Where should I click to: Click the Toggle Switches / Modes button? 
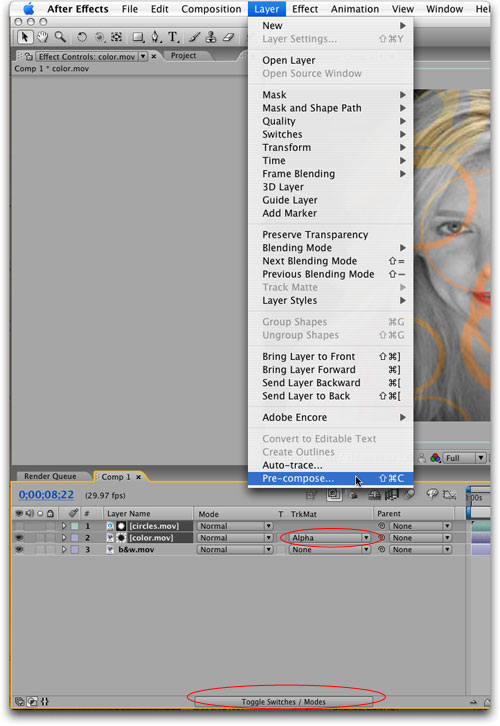[x=283, y=701]
